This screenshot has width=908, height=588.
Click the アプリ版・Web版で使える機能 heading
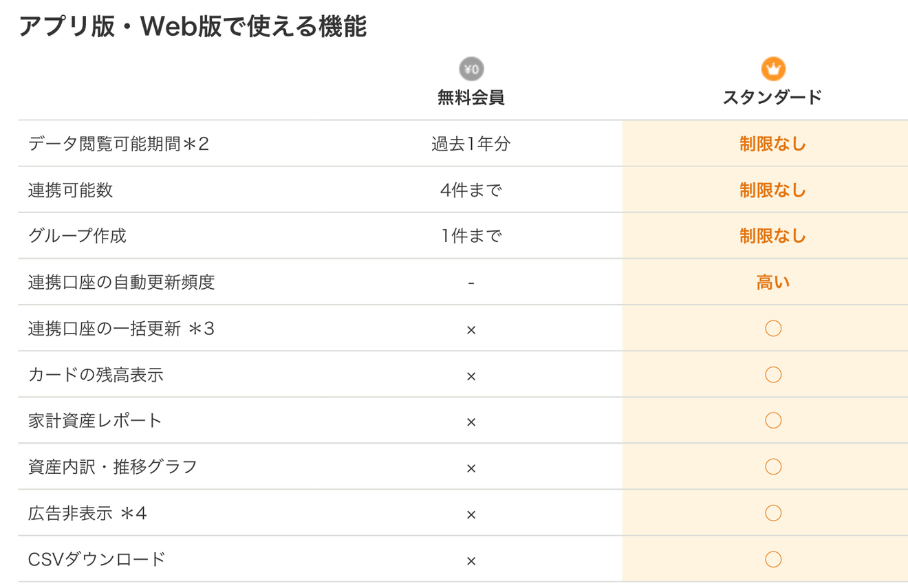click(x=193, y=27)
